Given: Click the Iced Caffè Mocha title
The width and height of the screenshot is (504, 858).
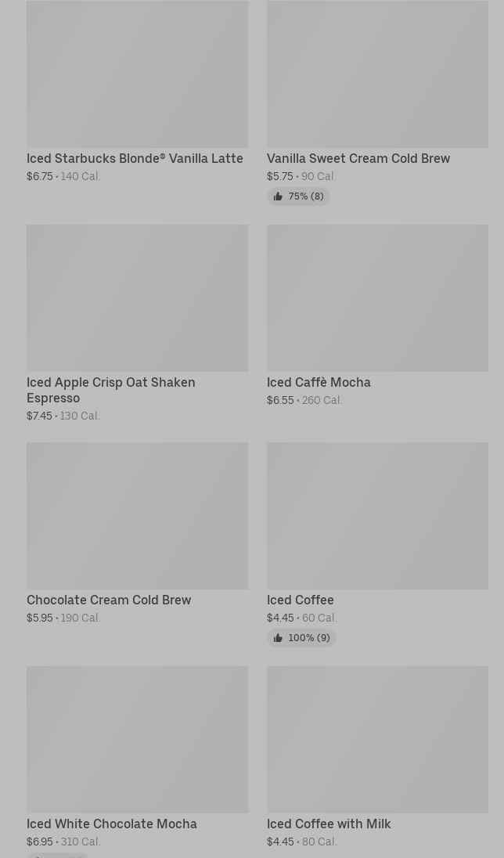Looking at the screenshot, I should click(x=319, y=383).
